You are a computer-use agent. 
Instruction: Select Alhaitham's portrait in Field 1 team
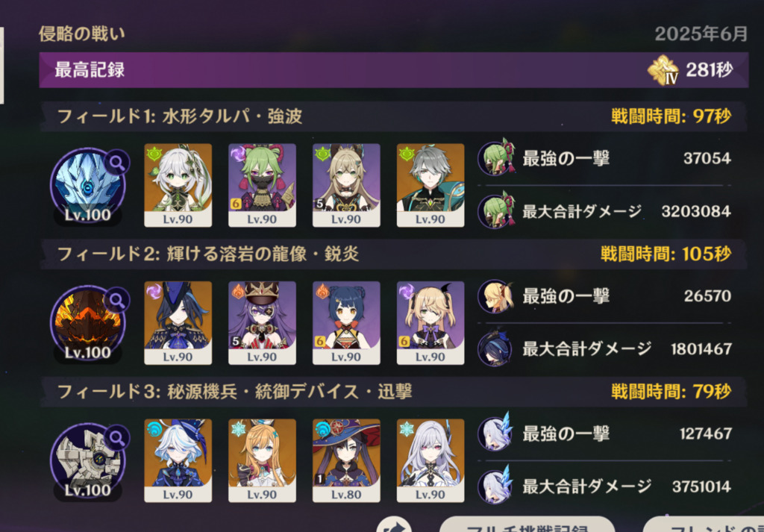[x=430, y=185]
